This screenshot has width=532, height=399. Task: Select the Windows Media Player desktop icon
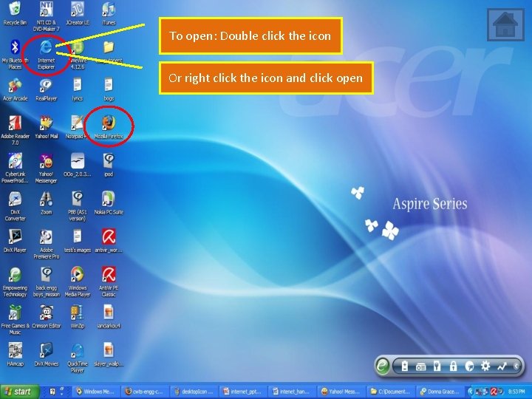78,282
